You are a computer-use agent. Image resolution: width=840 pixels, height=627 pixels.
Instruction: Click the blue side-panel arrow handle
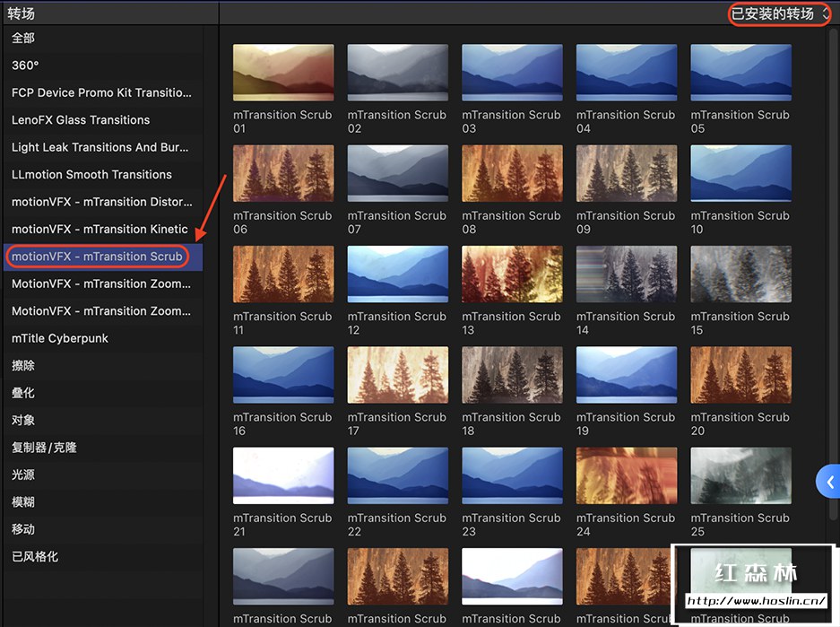coord(828,481)
